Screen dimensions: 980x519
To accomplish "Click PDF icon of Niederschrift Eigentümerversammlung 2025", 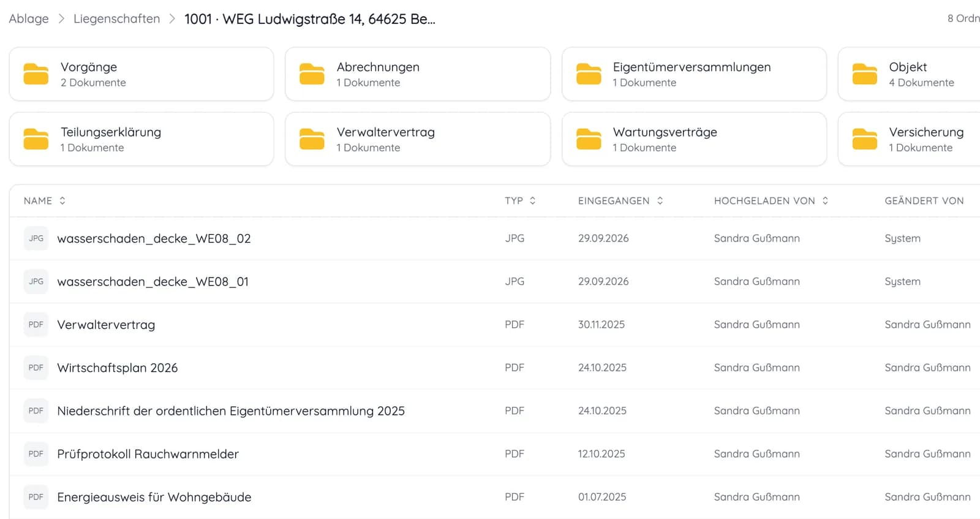I will coord(36,411).
